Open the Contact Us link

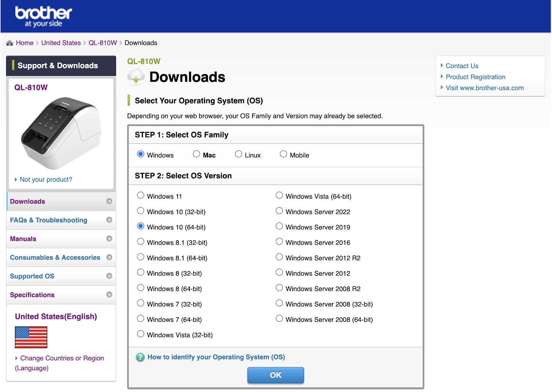coord(462,66)
